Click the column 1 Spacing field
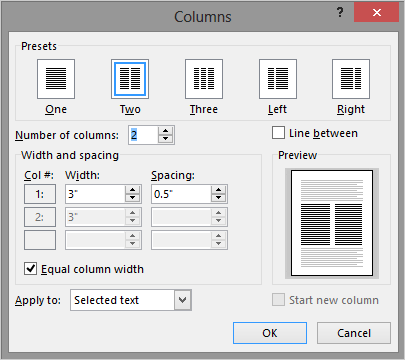 pos(181,194)
